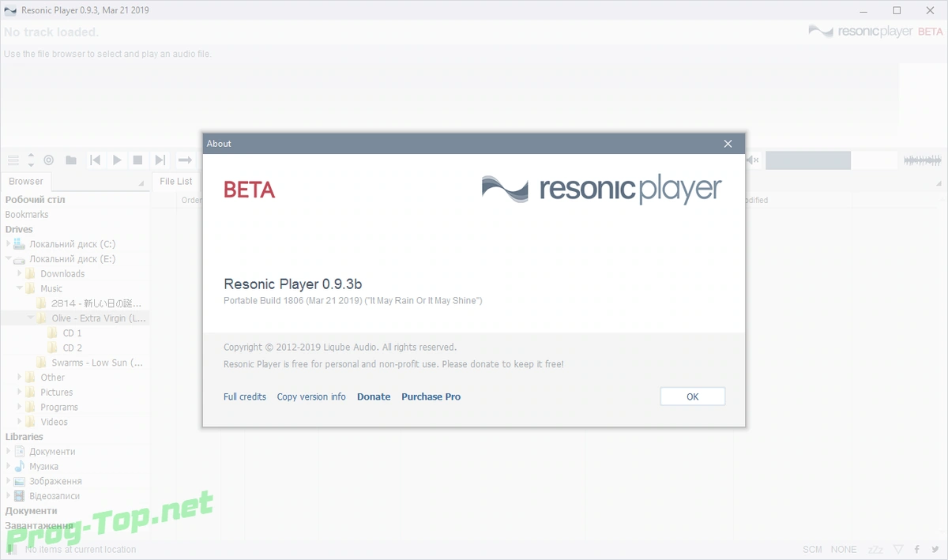Close the About dialog with its X
This screenshot has height=560, width=948.
click(728, 144)
